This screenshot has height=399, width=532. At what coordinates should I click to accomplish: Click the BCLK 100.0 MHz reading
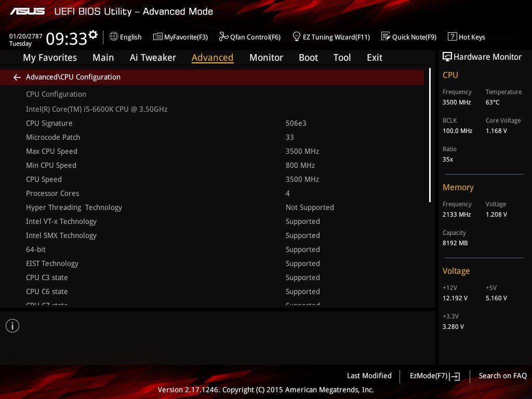coord(457,130)
